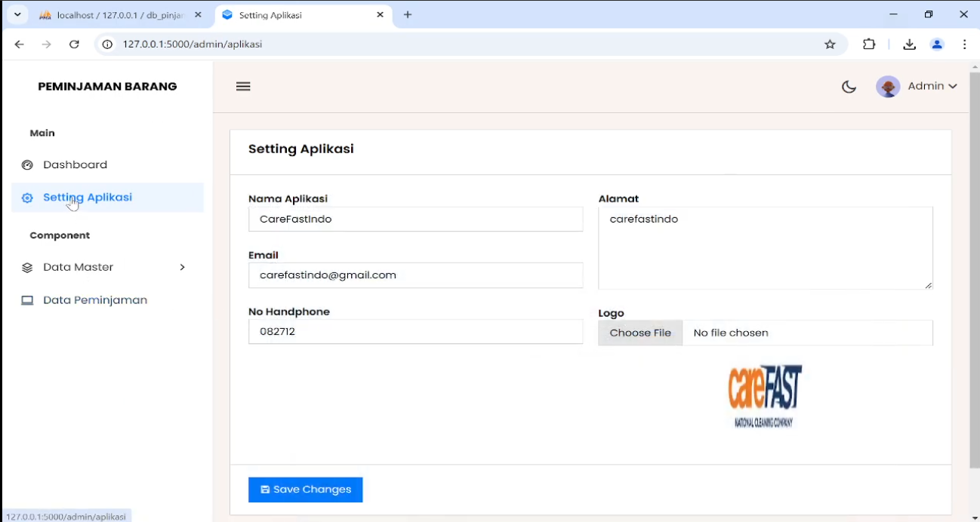Image resolution: width=980 pixels, height=522 pixels.
Task: Click the Nama Aplikasi text field
Action: [415, 220]
